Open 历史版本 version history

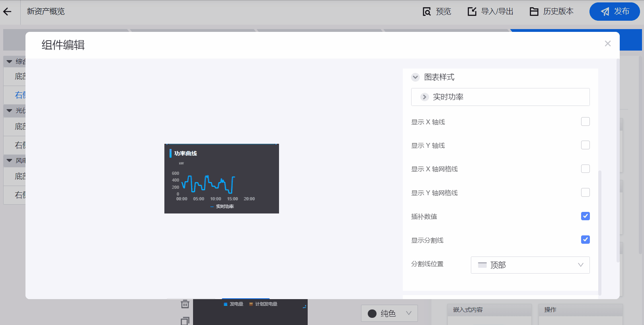tap(552, 12)
